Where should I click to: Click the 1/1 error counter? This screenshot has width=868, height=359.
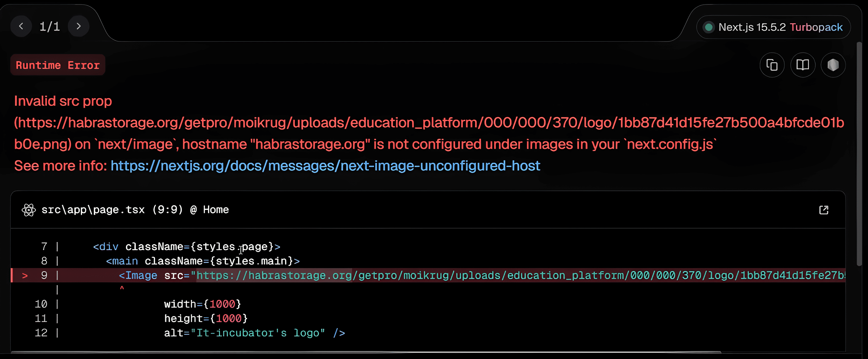50,26
